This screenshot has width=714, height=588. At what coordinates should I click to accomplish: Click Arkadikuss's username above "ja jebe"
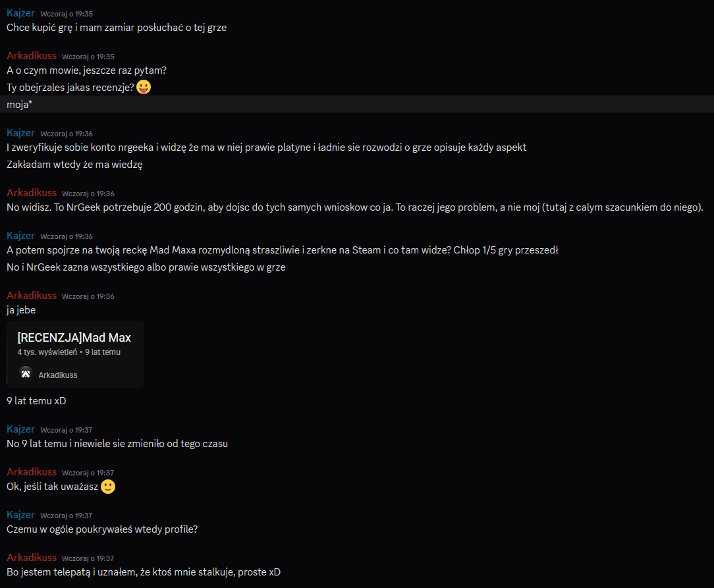[32, 296]
